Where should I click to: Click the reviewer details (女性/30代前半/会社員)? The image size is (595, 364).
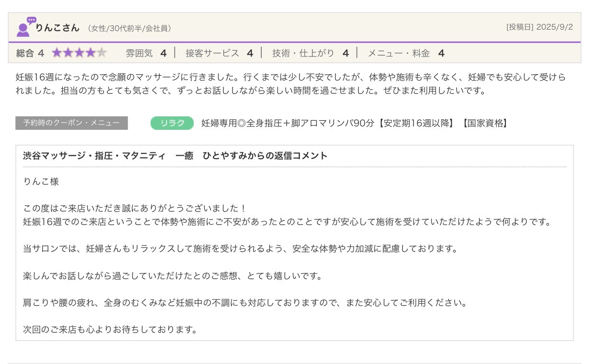(x=129, y=28)
